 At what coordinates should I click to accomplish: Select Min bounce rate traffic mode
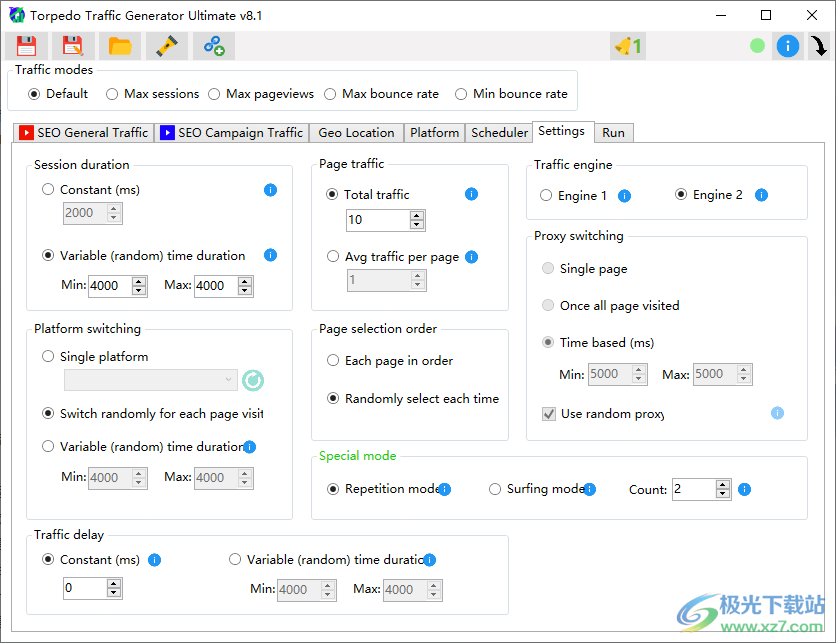(511, 94)
